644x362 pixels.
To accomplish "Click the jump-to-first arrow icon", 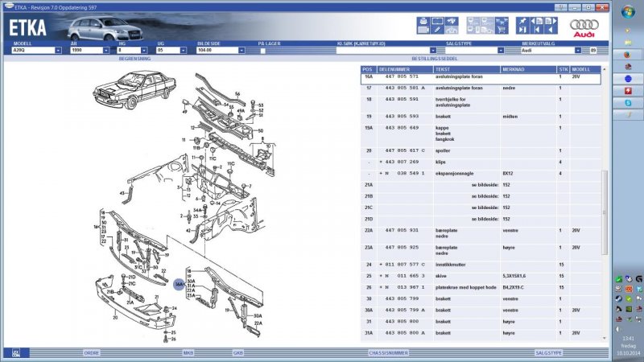I will [x=536, y=30].
